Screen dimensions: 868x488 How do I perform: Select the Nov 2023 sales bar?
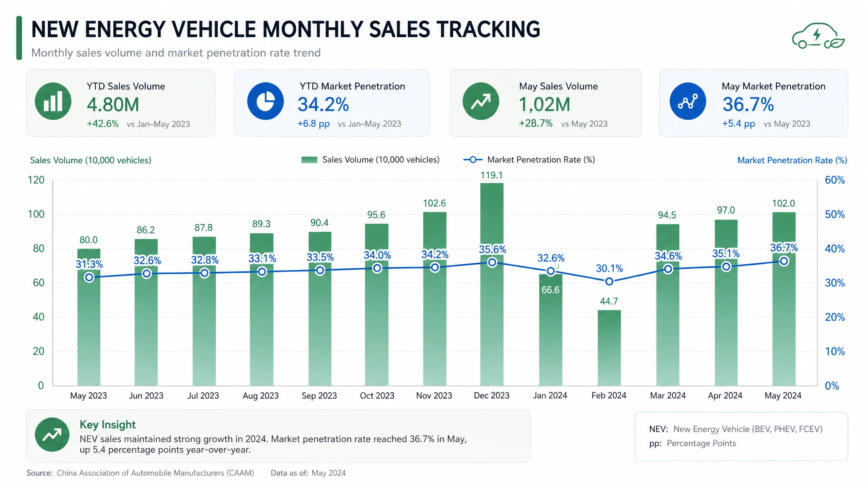click(435, 299)
